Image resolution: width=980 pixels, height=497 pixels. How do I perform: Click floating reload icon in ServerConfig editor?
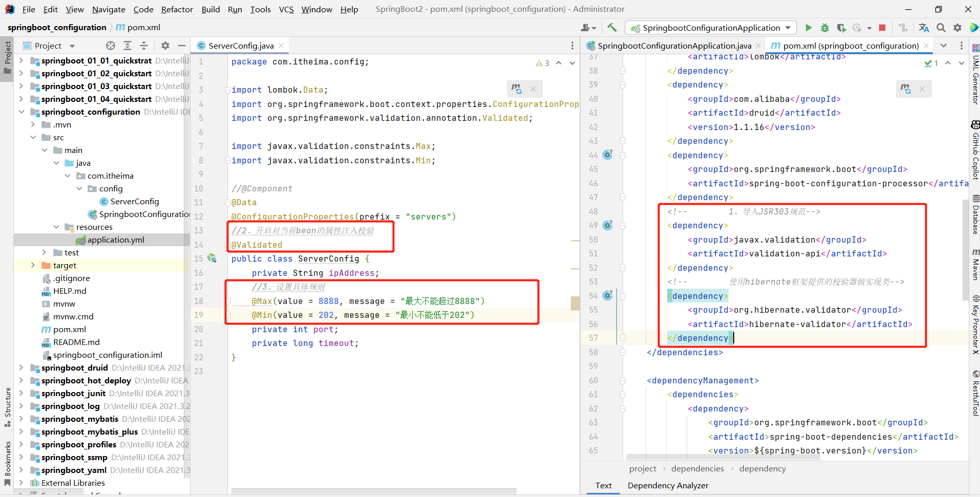(516, 89)
